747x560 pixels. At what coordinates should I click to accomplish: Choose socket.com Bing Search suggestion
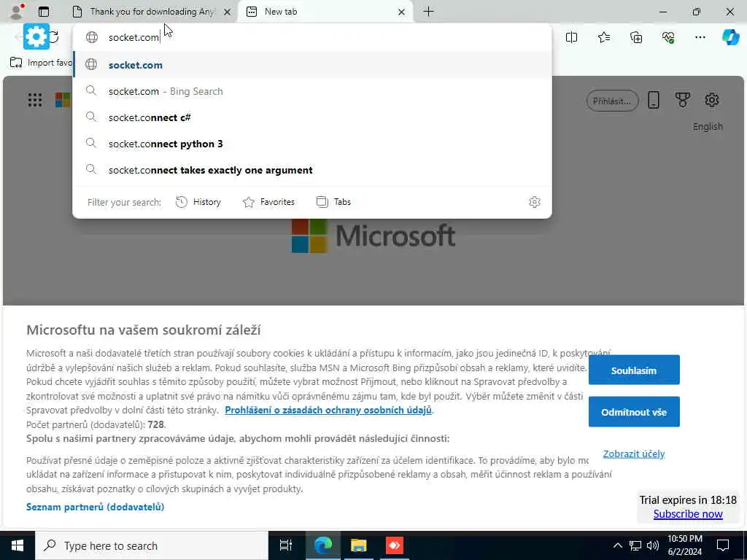pos(312,91)
